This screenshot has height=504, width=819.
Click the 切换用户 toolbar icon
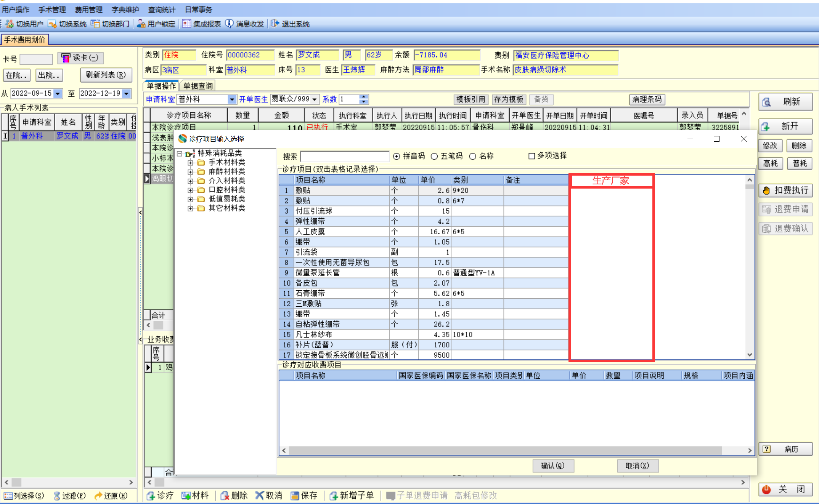pos(10,24)
